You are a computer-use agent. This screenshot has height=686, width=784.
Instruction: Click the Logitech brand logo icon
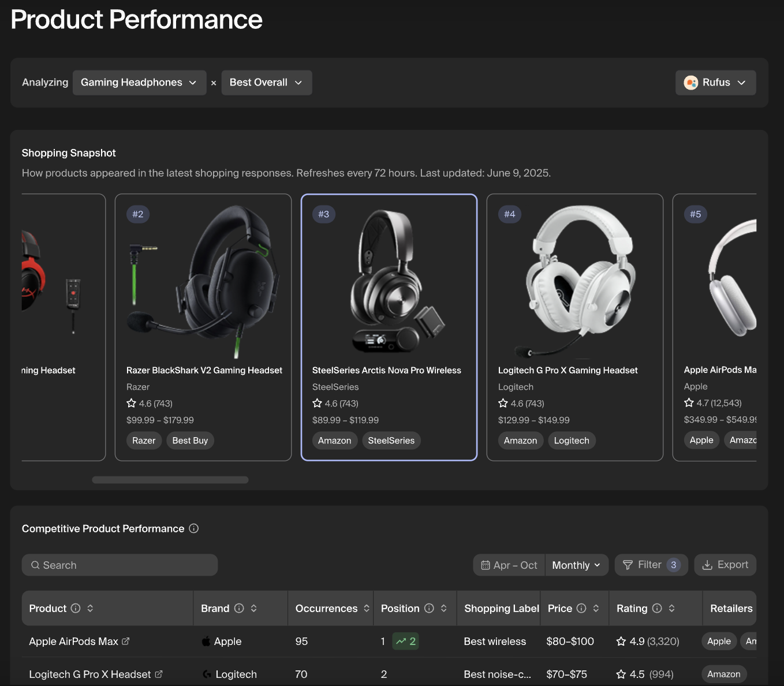[207, 674]
